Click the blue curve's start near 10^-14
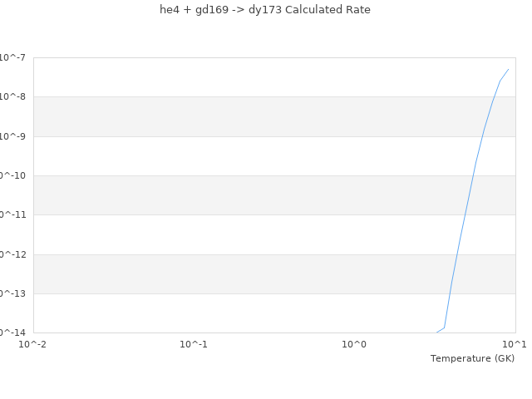 click(437, 332)
